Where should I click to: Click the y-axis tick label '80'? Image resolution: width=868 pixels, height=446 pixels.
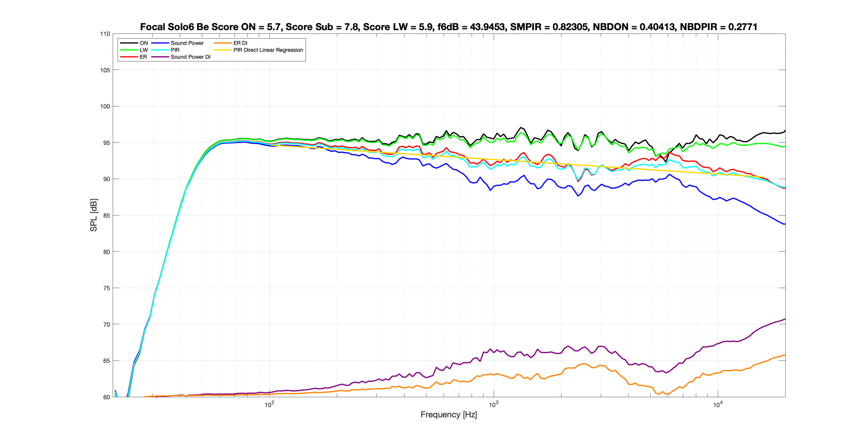(x=107, y=252)
